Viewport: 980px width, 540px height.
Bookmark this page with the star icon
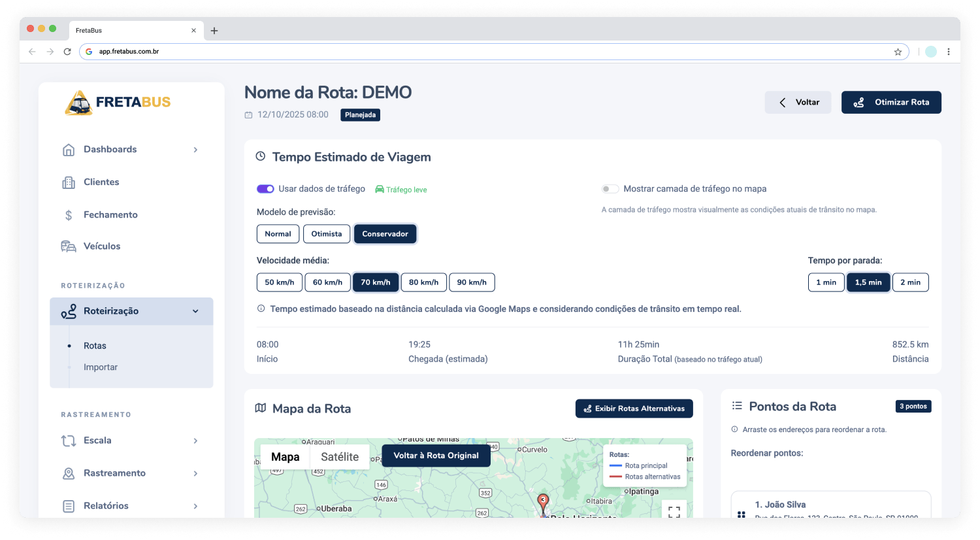pos(898,52)
